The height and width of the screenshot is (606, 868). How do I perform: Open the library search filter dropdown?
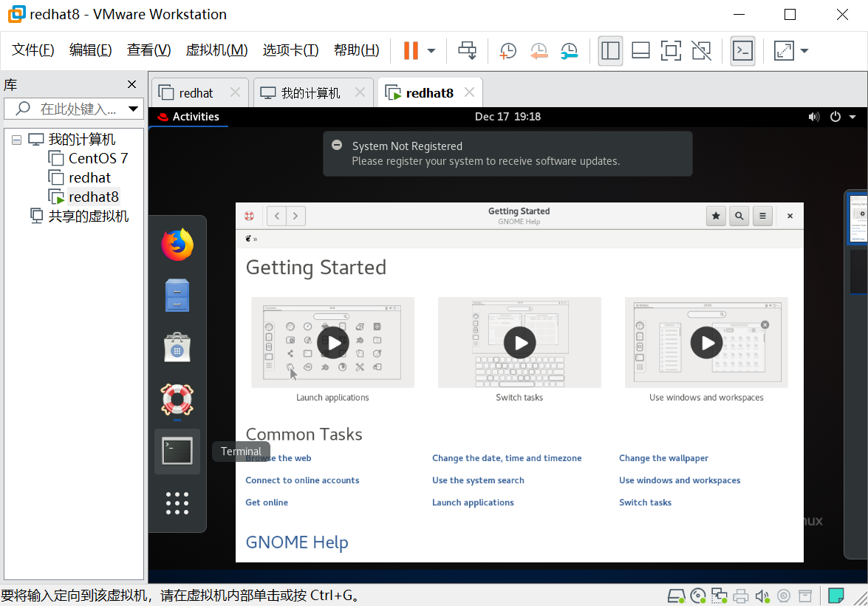[x=134, y=109]
